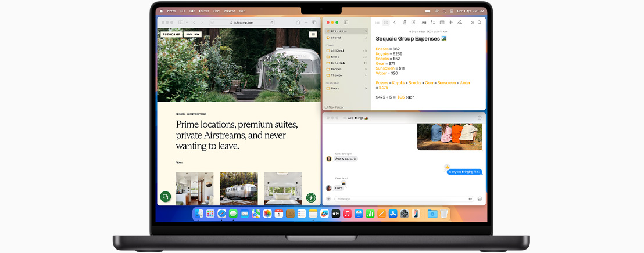This screenshot has width=644, height=253.
Task: Open the Edit menu in menu bar
Action: pos(192,11)
